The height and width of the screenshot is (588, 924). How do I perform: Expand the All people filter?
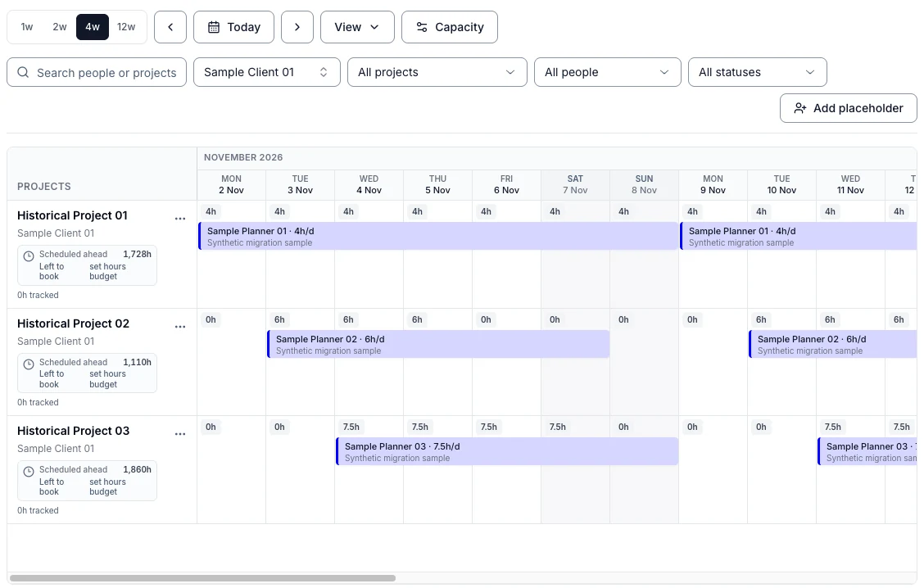point(608,72)
